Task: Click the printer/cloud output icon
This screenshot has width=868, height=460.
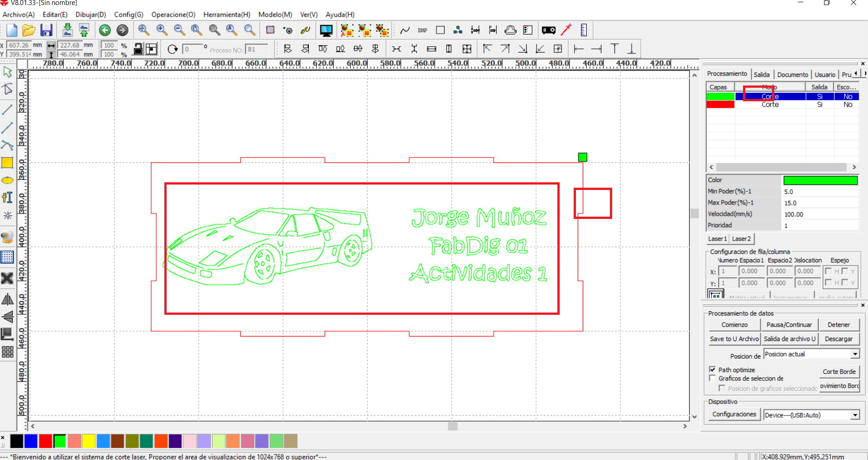Action: (510, 30)
